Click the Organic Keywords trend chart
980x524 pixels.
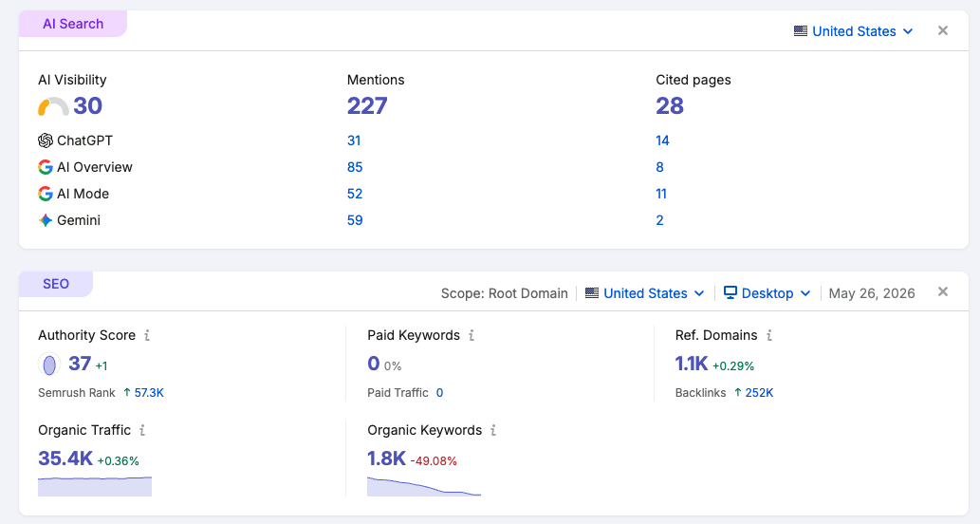pyautogui.click(x=424, y=486)
